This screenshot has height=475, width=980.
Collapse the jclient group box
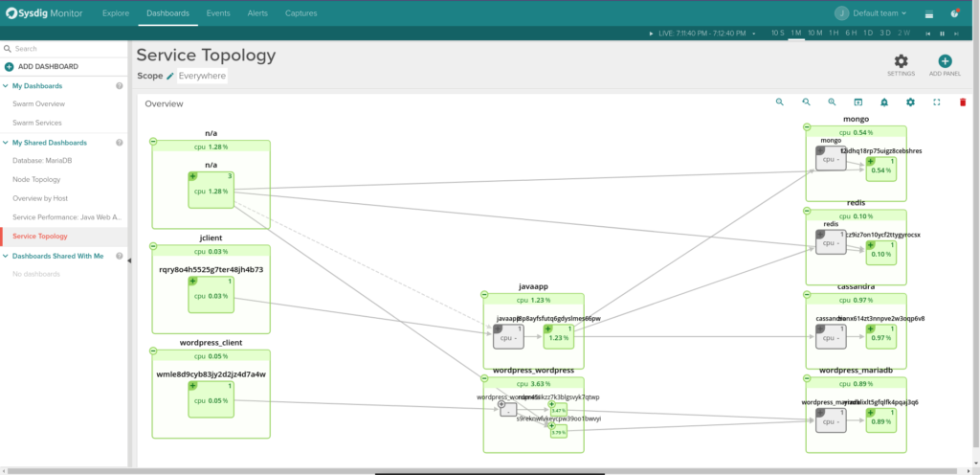(x=153, y=247)
